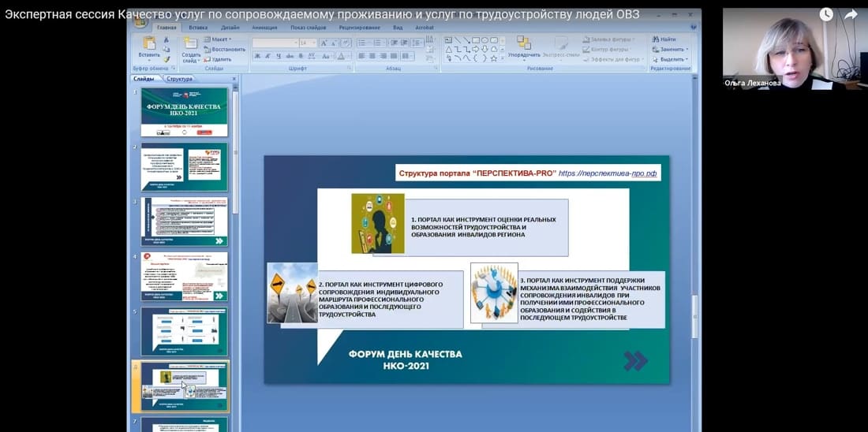Expand the Replace (Заменить) dropdown
This screenshot has width=868, height=432.
(670, 49)
